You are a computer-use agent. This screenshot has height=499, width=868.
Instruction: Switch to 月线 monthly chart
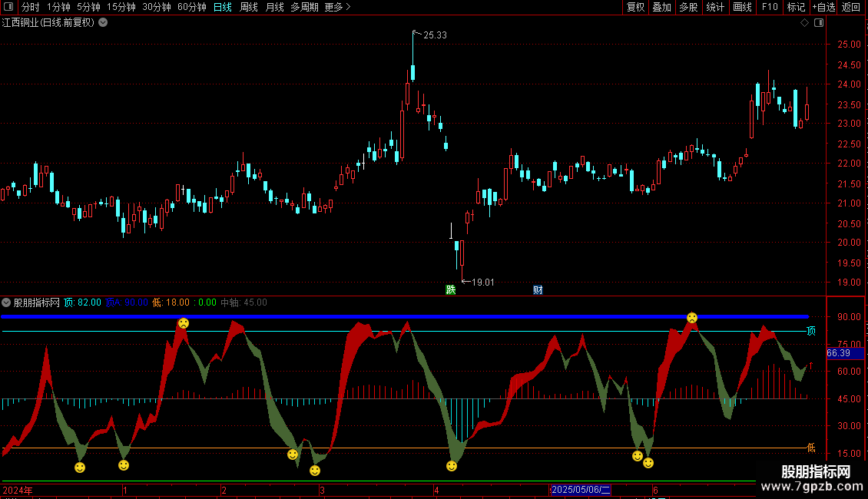click(274, 7)
